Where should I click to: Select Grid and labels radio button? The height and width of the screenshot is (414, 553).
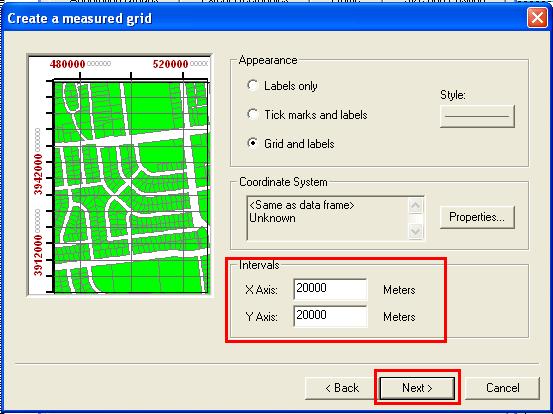click(253, 144)
